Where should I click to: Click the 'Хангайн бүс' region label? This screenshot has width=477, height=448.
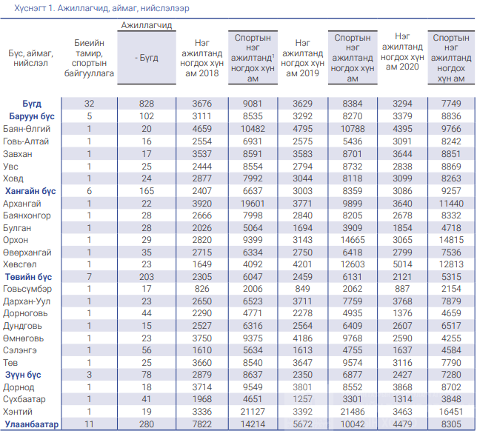tap(30, 191)
